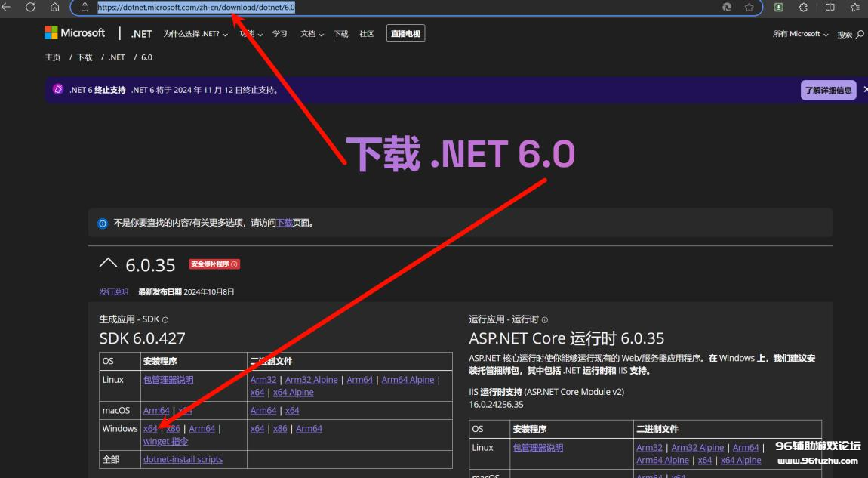
Task: Bookmark this page with the star icon
Action: point(749,7)
